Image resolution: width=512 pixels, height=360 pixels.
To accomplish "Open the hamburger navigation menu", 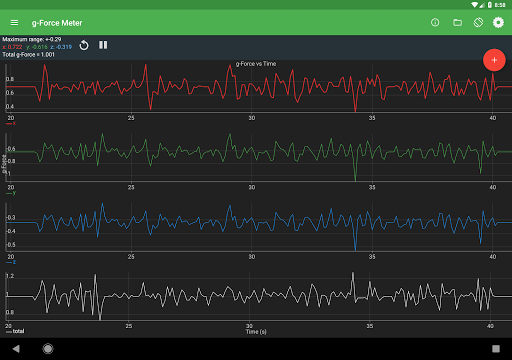I will pyautogui.click(x=14, y=23).
